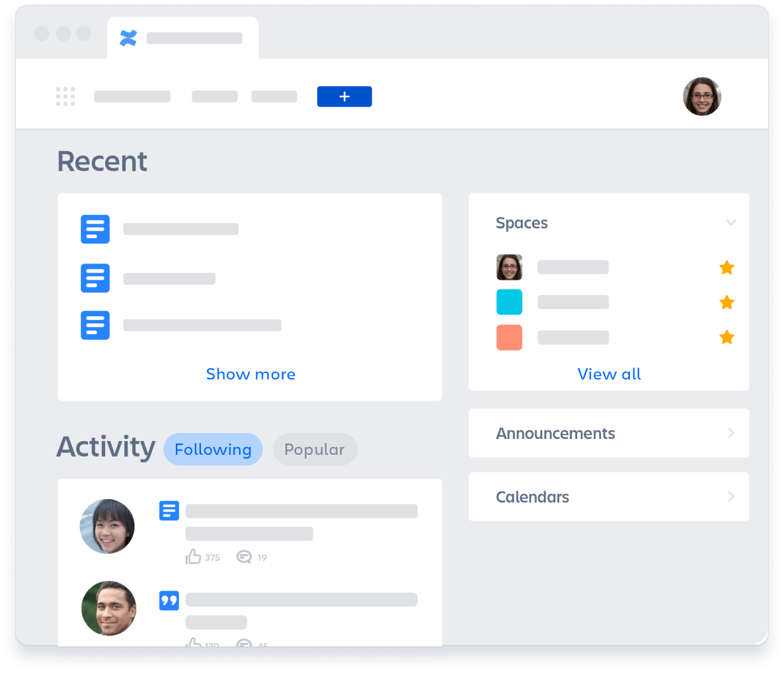Remove the star from the last space

[x=726, y=337]
